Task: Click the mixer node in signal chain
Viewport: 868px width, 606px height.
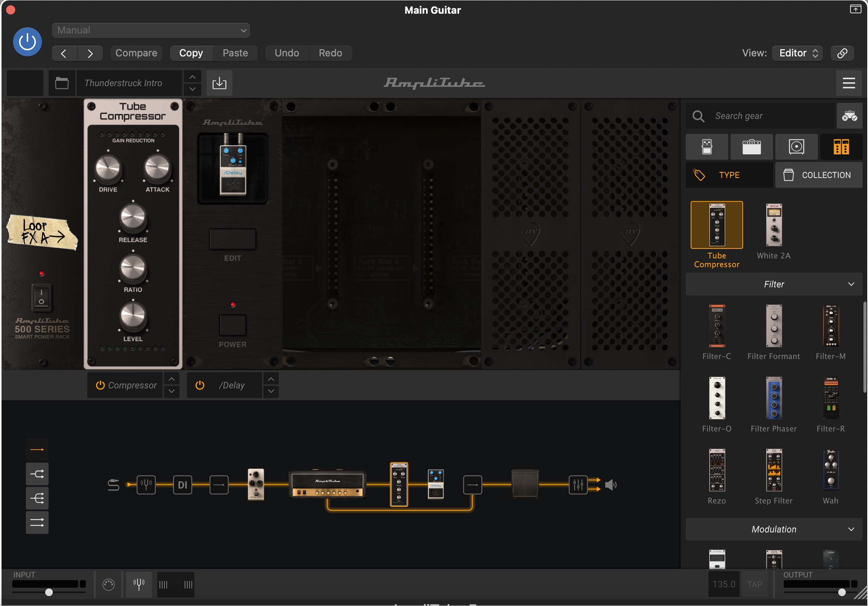Action: (x=578, y=485)
